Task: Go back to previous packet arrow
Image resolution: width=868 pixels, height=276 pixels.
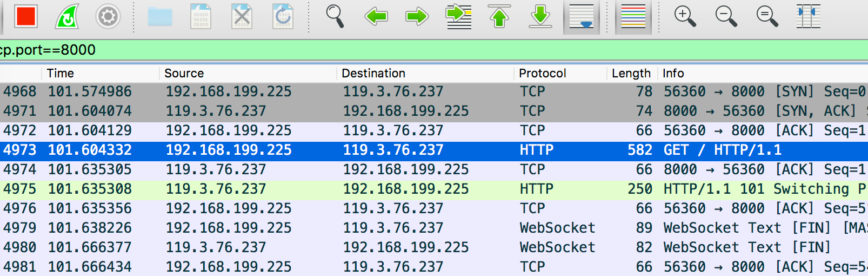Action: tap(376, 16)
